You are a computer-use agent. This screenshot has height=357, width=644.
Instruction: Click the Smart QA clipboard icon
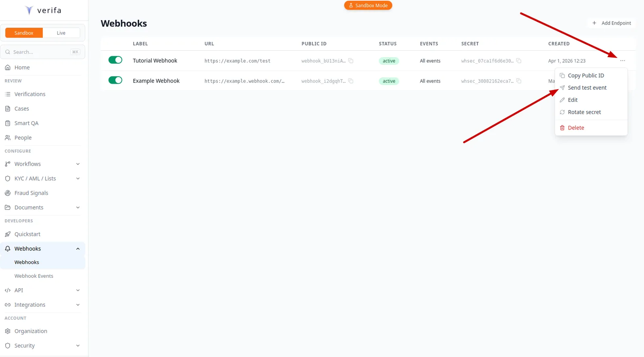(x=8, y=123)
